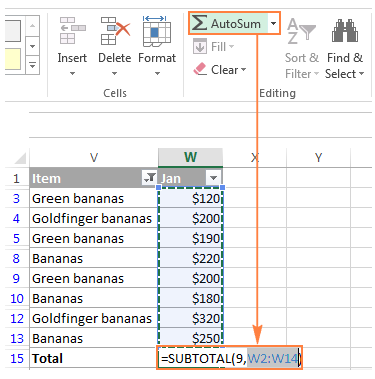This screenshot has width=375, height=379.
Task: Select row 15 header
Action: pyautogui.click(x=17, y=359)
